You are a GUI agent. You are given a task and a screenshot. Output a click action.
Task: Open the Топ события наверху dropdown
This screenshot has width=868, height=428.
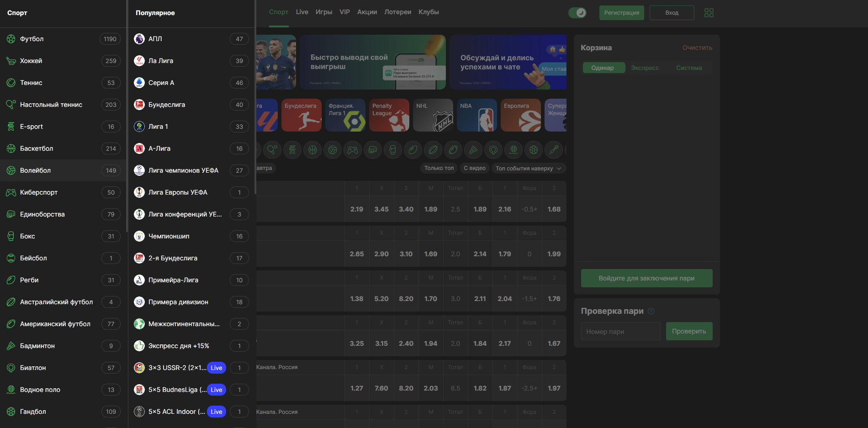[x=528, y=169]
